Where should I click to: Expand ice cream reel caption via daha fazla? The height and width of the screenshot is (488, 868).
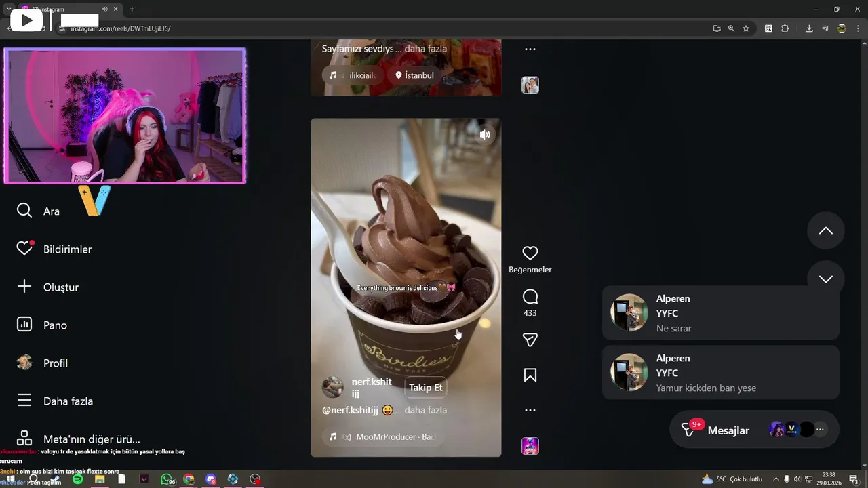(426, 410)
